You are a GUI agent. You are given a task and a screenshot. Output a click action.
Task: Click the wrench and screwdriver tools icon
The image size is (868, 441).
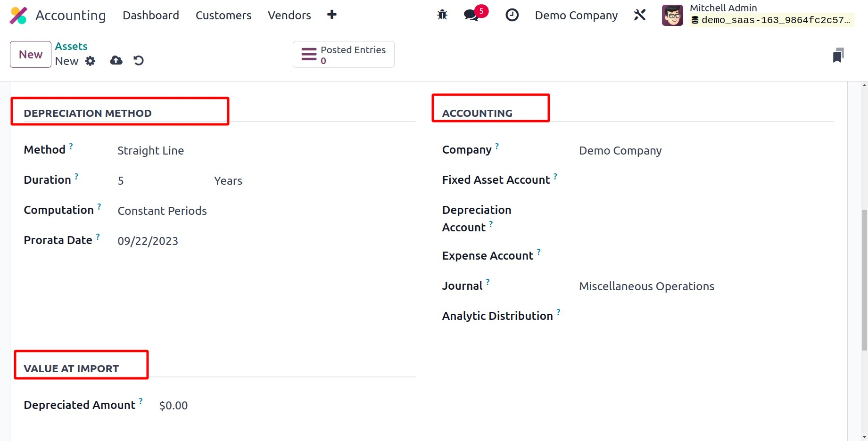pos(639,15)
